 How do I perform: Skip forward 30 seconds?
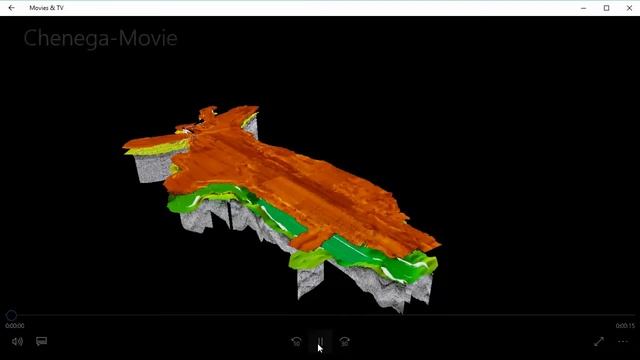[344, 342]
